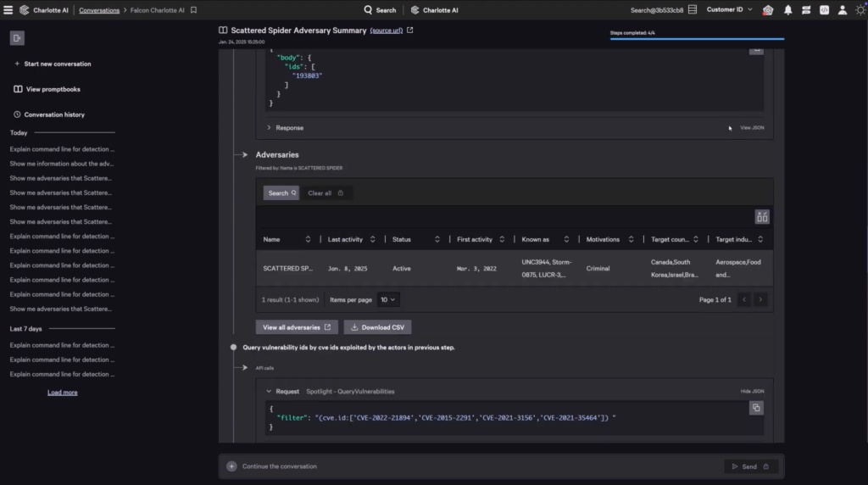The image size is (868, 485).
Task: Open the source url link
Action: (387, 31)
